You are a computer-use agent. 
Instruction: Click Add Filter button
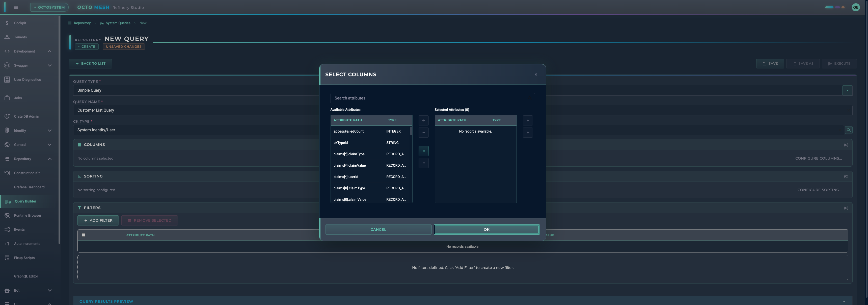pos(98,220)
